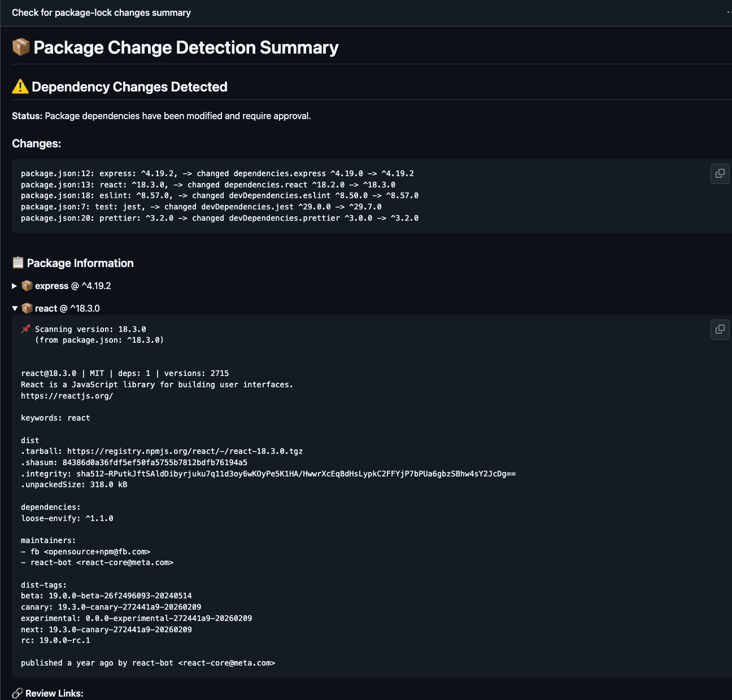Click the package box icon in the main title
The width and height of the screenshot is (732, 700).
coord(20,47)
